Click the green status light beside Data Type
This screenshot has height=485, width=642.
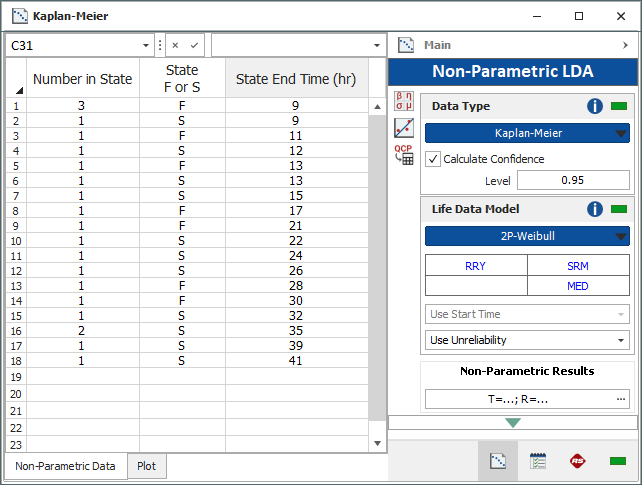[x=619, y=106]
